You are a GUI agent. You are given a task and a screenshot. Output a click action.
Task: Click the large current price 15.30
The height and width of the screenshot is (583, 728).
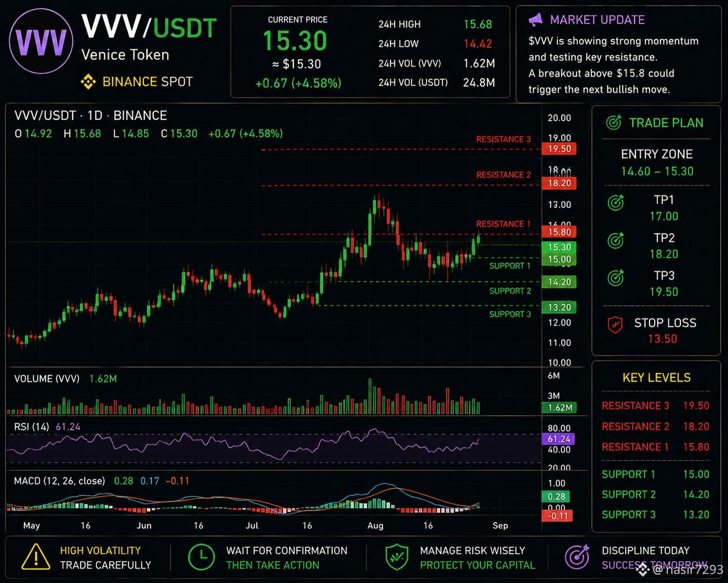pos(295,41)
